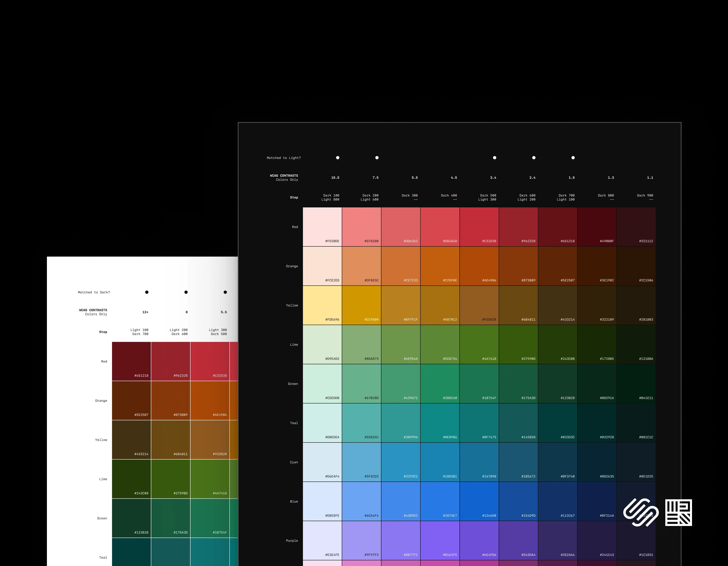Click the square maze-pattern logo icon
The width and height of the screenshot is (728, 566).
tap(678, 512)
